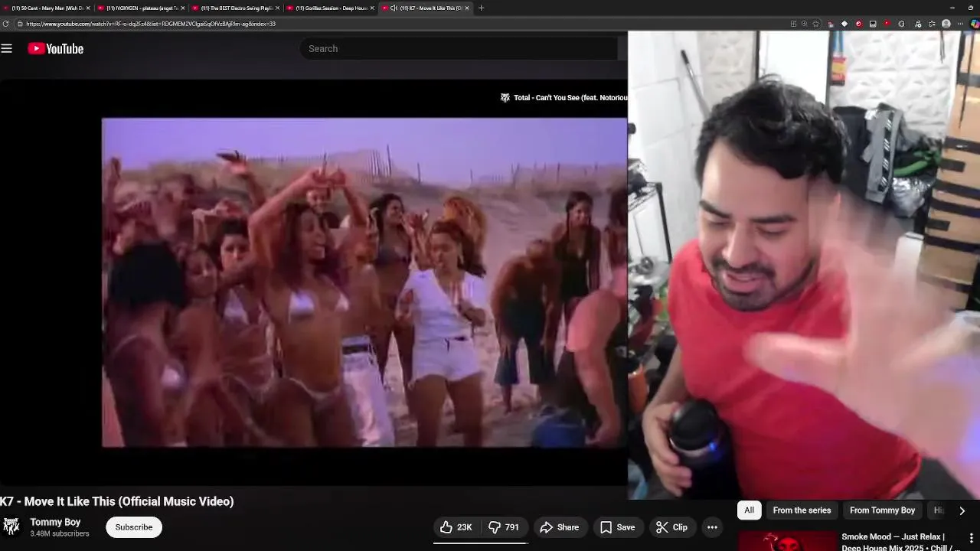Open Tommy Boy channel name link
980x551 pixels.
[x=55, y=522]
